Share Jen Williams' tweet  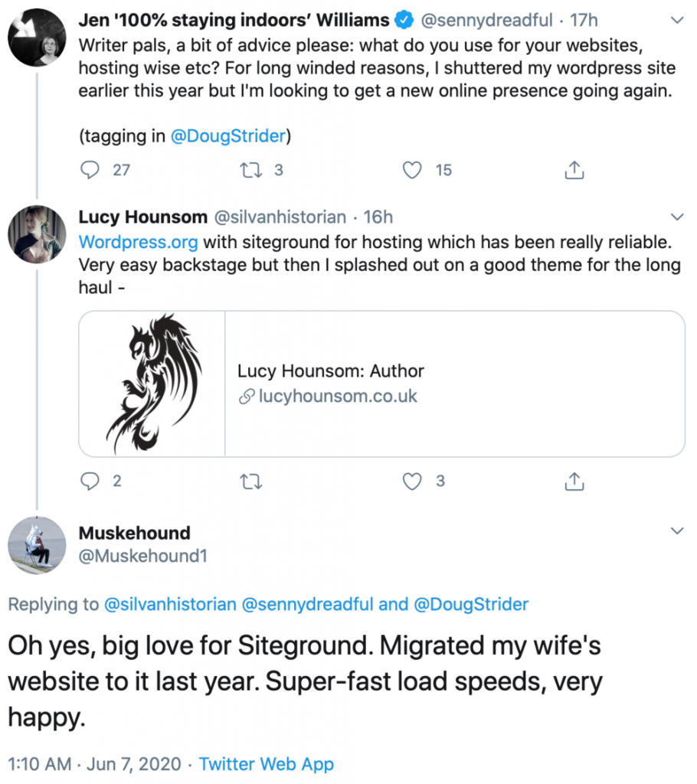574,170
